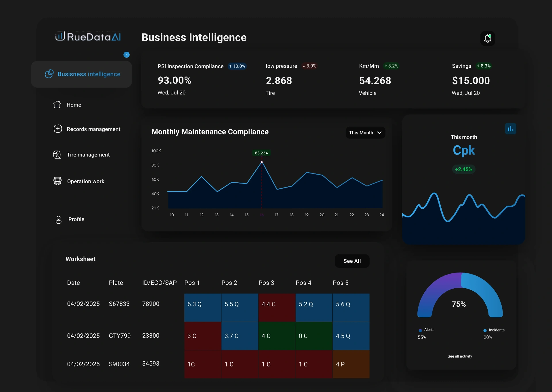Click the chevron arrow beside This Month

coord(379,133)
